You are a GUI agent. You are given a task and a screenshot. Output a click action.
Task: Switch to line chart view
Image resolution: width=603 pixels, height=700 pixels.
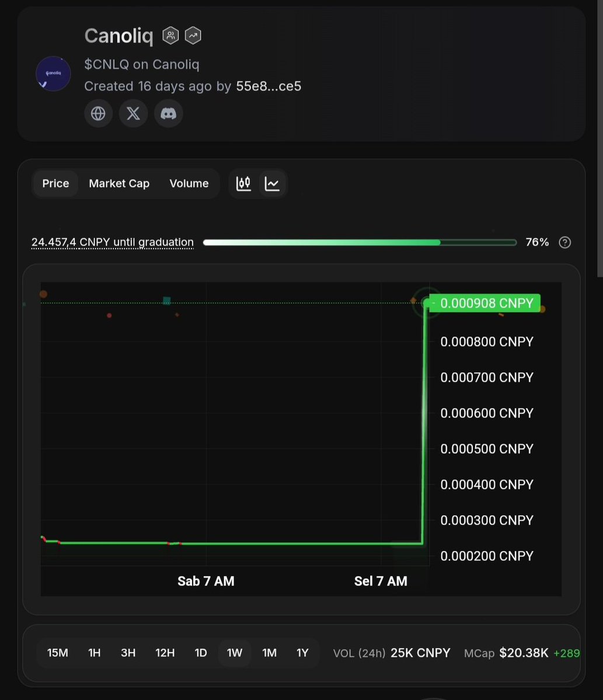[272, 183]
